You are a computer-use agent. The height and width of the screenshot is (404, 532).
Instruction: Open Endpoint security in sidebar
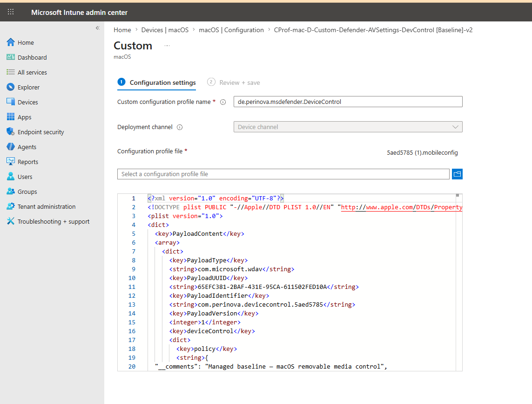click(x=40, y=132)
